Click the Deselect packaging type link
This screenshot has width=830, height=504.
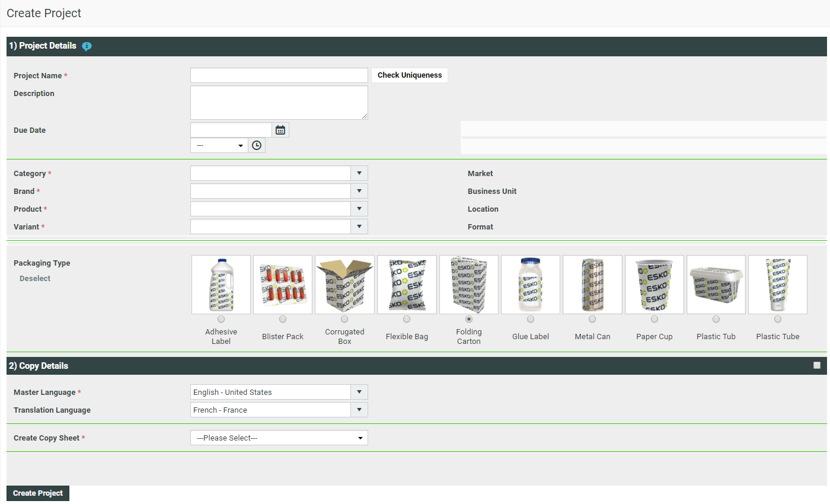point(35,279)
